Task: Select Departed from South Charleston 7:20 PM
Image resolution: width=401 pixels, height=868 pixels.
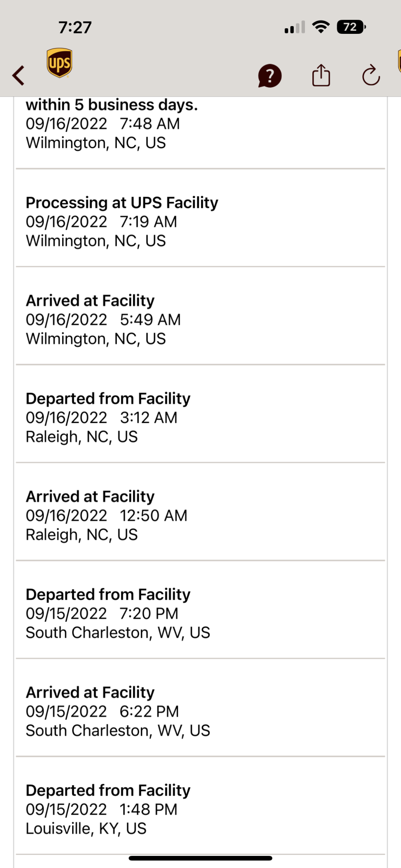Action: pos(200,613)
